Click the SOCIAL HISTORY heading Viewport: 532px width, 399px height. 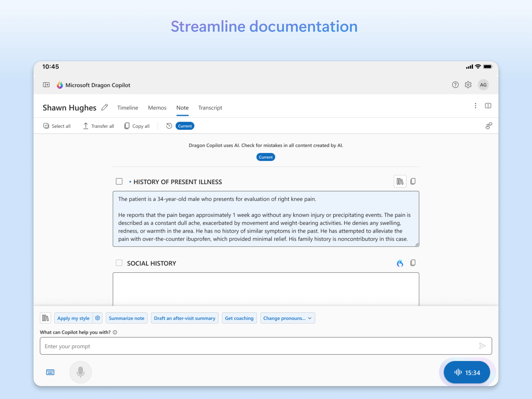click(x=151, y=263)
